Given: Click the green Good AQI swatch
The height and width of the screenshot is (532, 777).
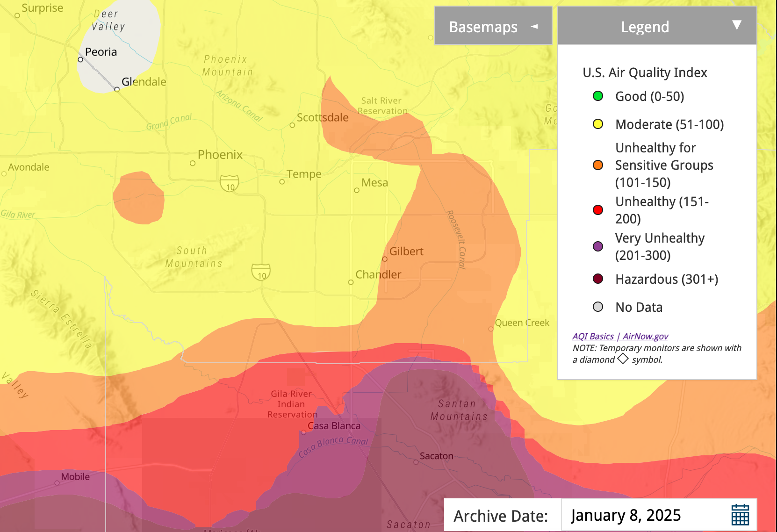Looking at the screenshot, I should tap(597, 96).
